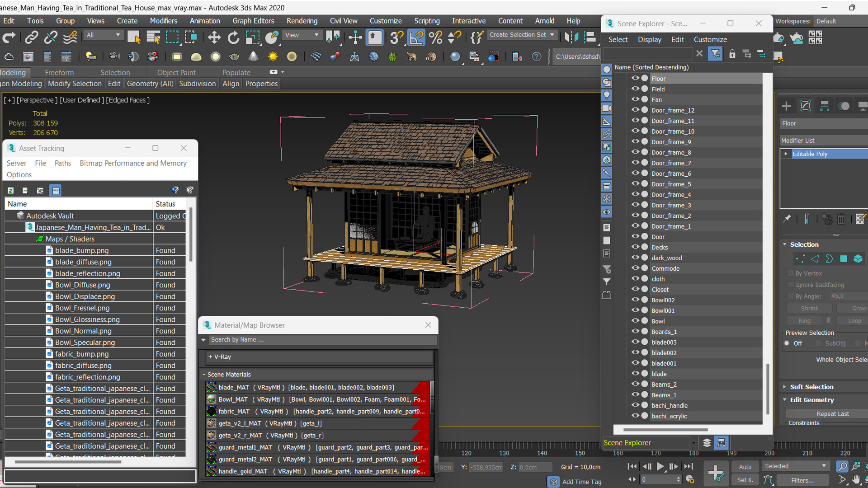
Task: Click the blade_MAT material swatch
Action: click(211, 388)
